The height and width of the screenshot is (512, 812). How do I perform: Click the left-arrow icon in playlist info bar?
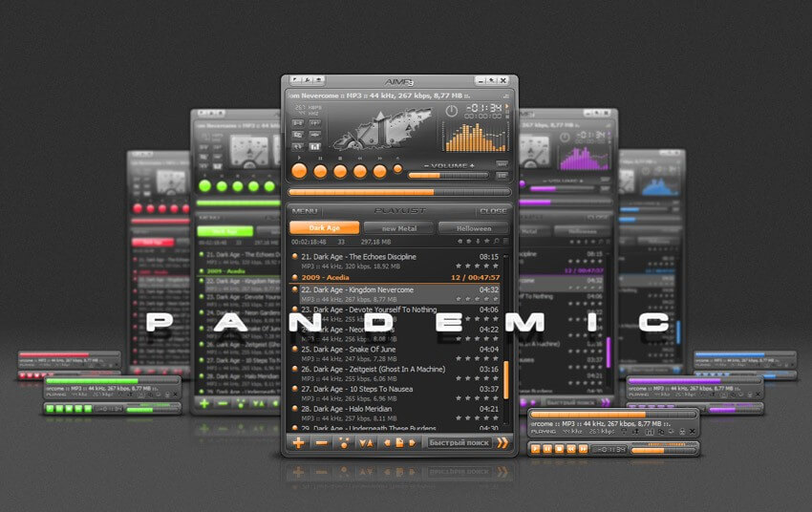pyautogui.click(x=459, y=242)
